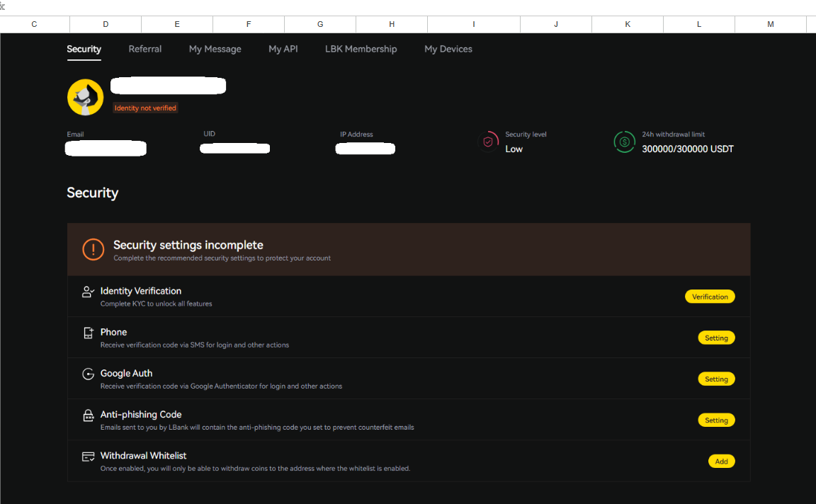Select spreadsheet column header H
The width and height of the screenshot is (816, 504).
click(x=392, y=24)
